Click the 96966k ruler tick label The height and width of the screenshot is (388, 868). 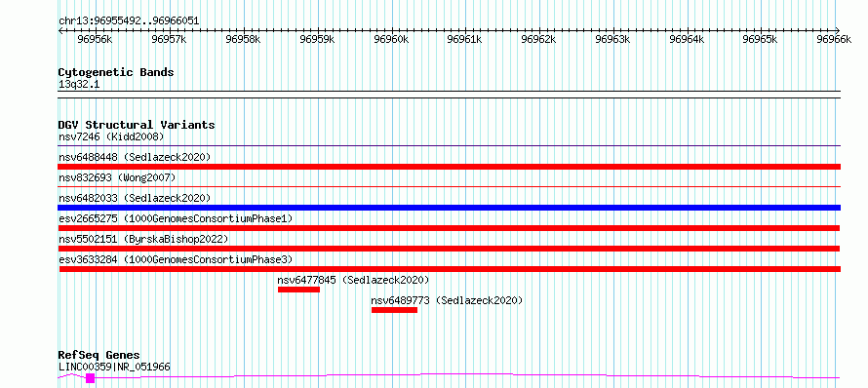(x=834, y=39)
